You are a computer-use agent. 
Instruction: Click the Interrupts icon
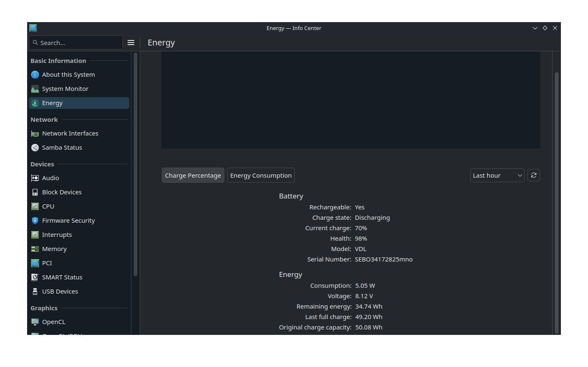[x=35, y=235]
